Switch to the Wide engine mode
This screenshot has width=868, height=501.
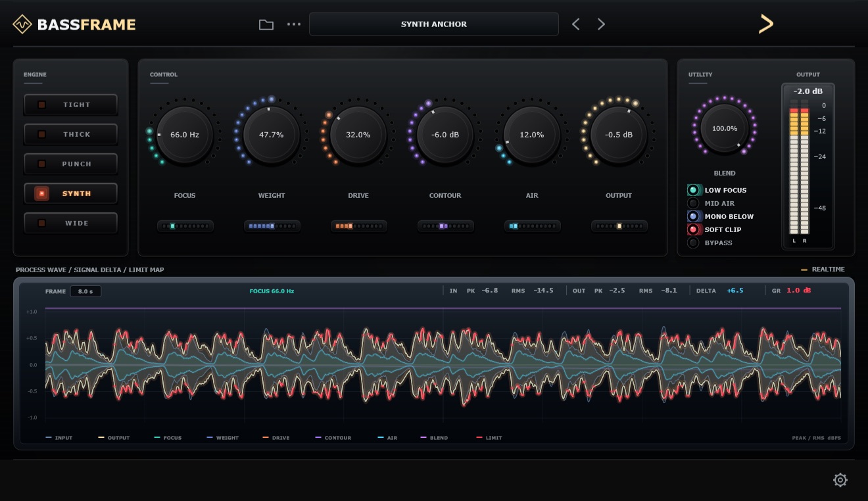tap(71, 223)
